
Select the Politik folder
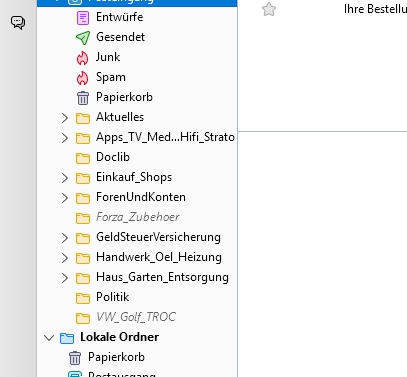point(137,297)
